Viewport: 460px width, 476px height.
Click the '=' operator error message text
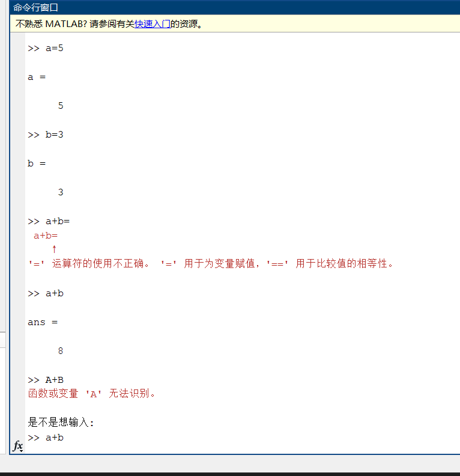[211, 263]
